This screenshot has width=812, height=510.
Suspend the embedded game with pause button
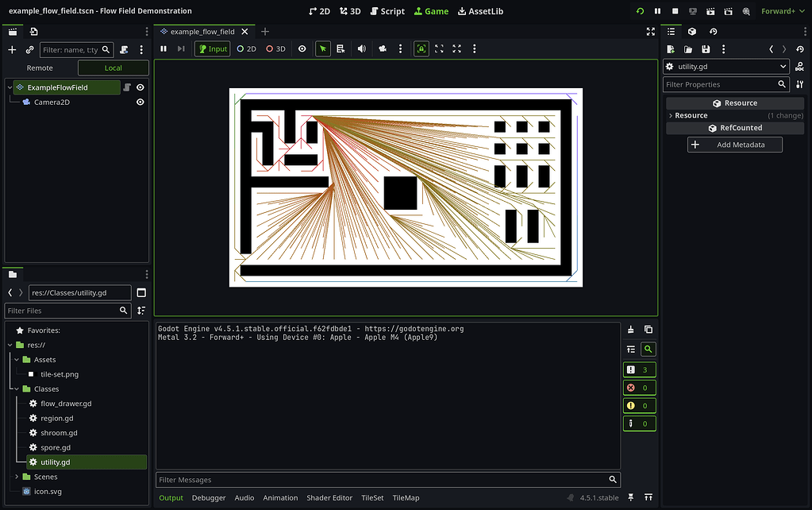[x=164, y=48]
